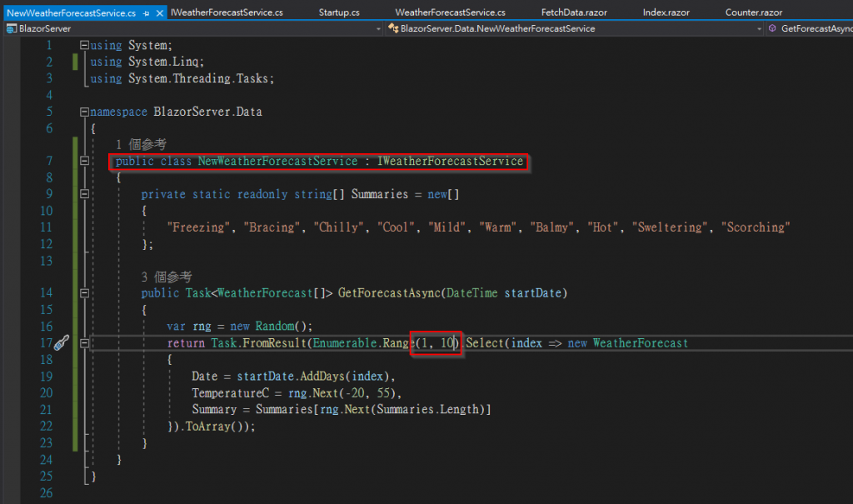The width and height of the screenshot is (853, 504).
Task: Collapse the NewWeatherForecastService class block
Action: [84, 161]
